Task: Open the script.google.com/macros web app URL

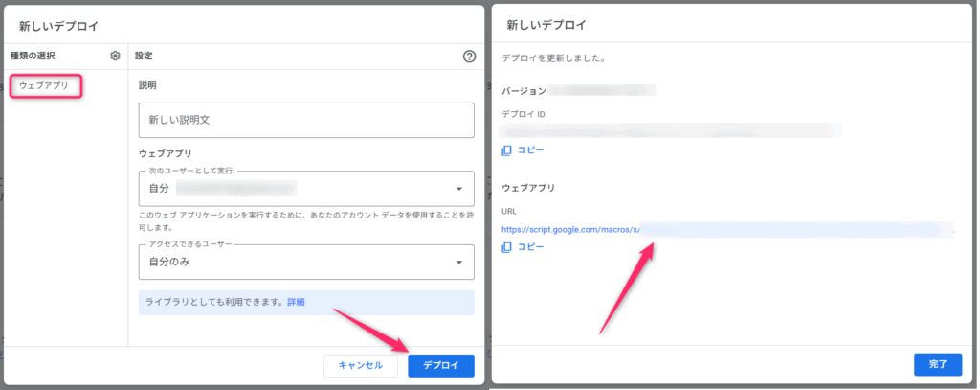Action: (728, 230)
